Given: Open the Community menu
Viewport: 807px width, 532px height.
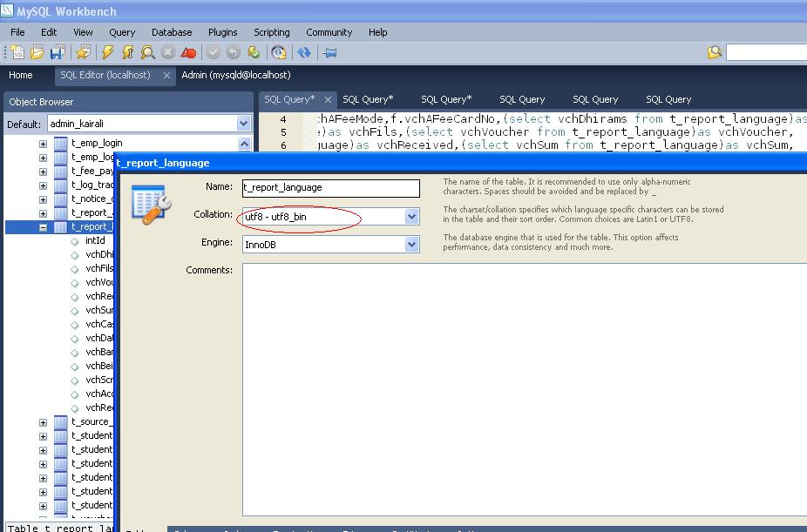Looking at the screenshot, I should point(329,32).
